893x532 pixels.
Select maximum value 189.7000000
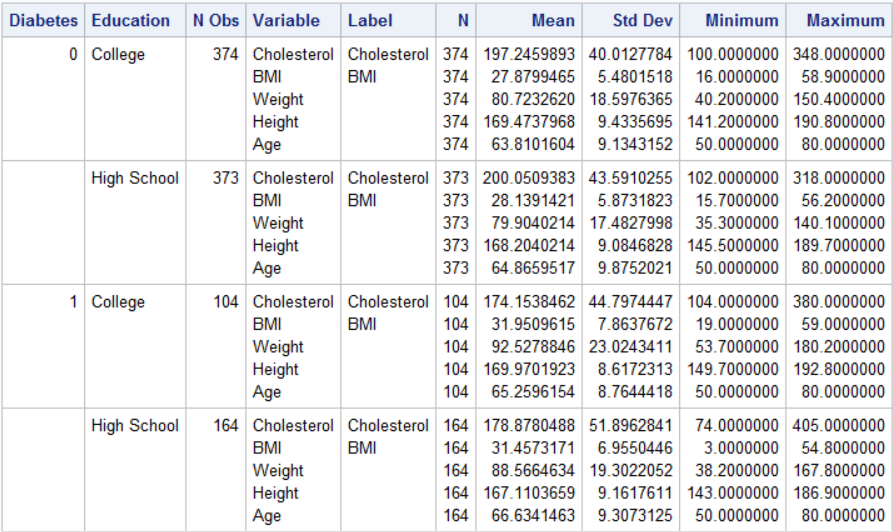pos(839,245)
